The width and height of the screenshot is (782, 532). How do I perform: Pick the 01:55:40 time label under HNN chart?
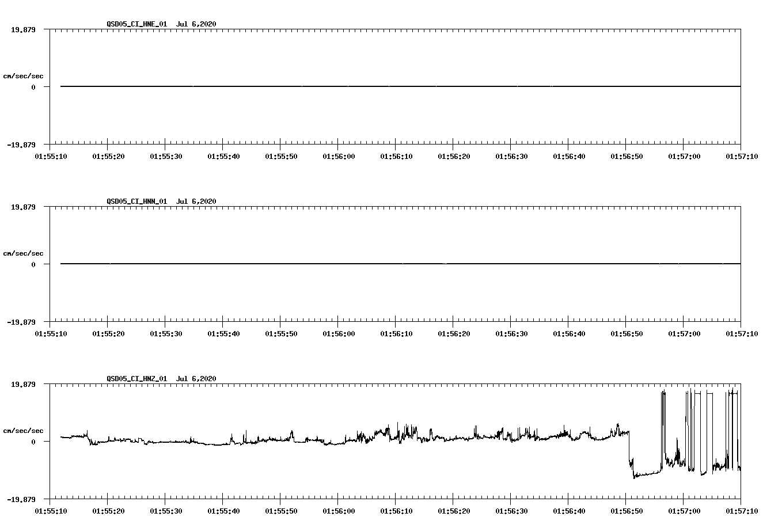click(x=223, y=333)
